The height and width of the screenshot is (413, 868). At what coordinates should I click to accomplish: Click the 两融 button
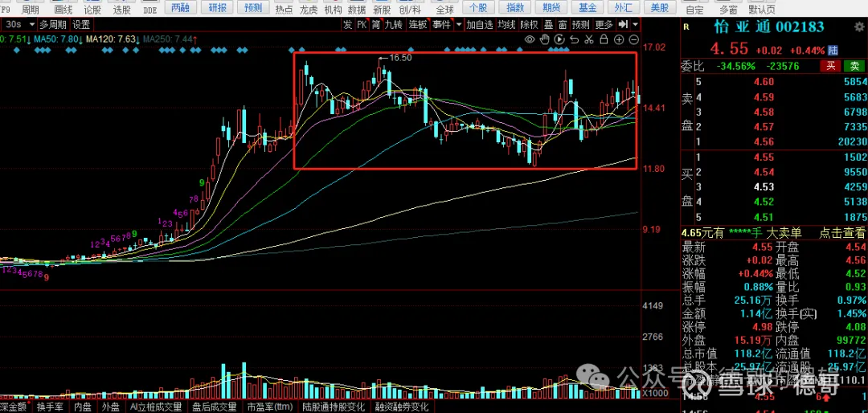(x=180, y=7)
